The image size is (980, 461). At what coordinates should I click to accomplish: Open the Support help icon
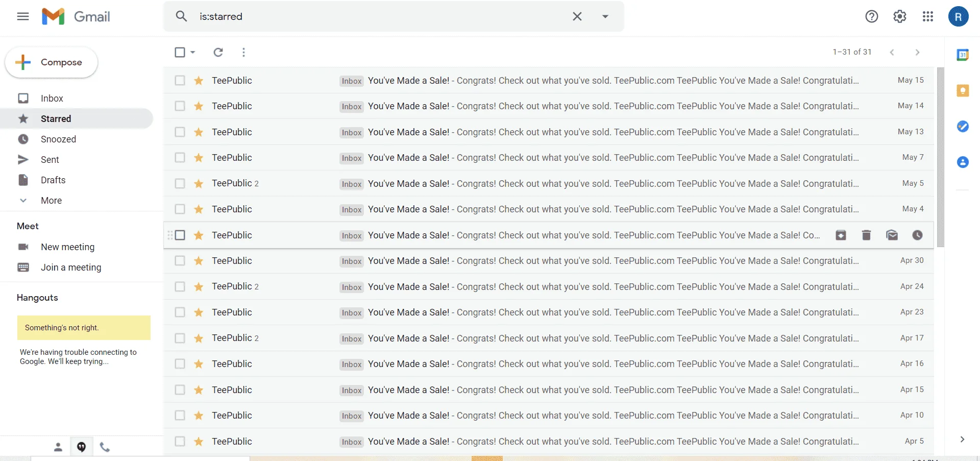click(872, 16)
